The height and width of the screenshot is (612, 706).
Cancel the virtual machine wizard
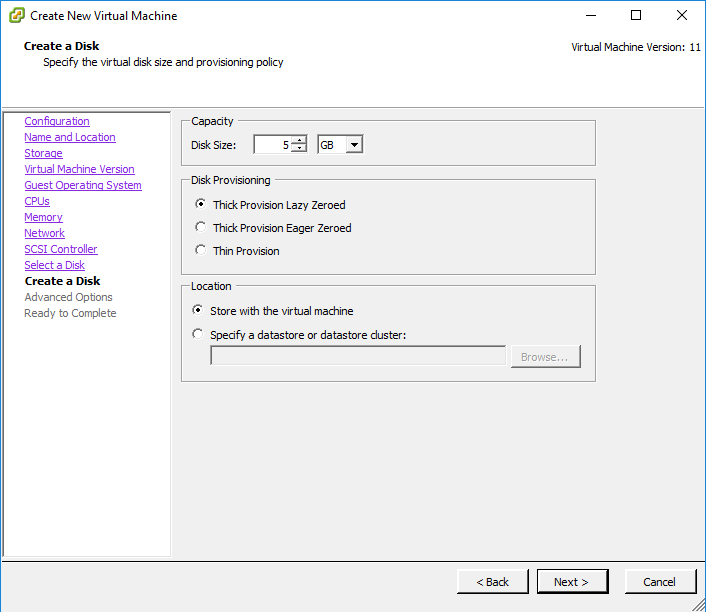(660, 582)
